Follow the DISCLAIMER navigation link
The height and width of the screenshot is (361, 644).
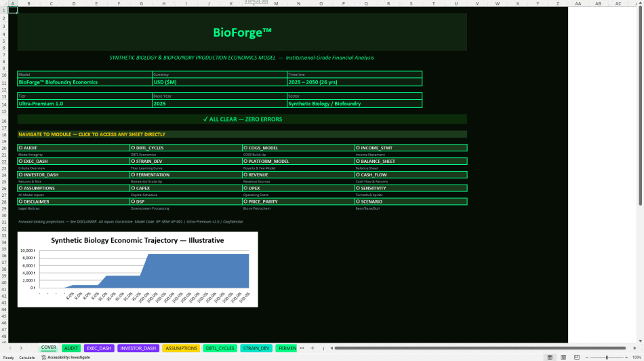point(73,202)
